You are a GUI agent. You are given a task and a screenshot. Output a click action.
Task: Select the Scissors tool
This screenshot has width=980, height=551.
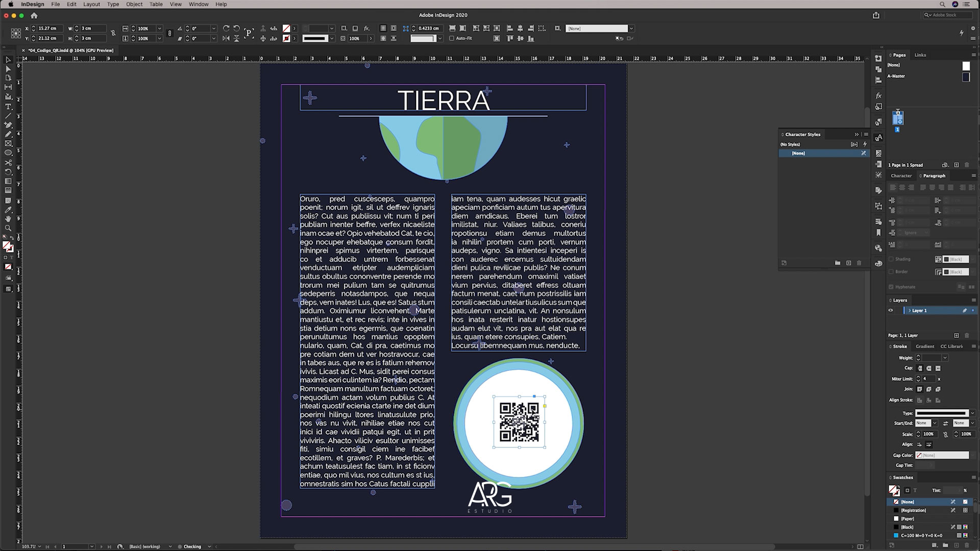[x=8, y=163]
